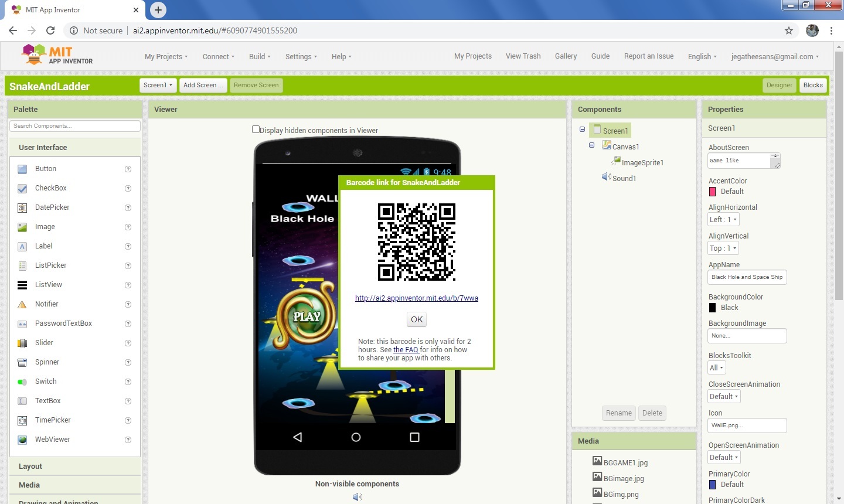
Task: Open the AlignHorizontal Left dropdown
Action: click(723, 219)
